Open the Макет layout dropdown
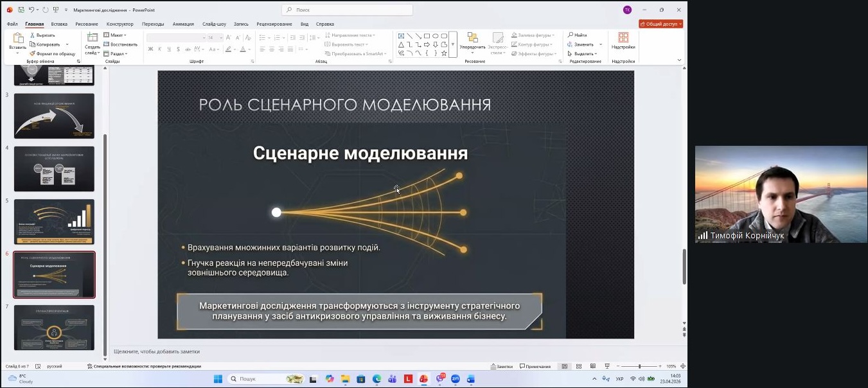 point(115,35)
